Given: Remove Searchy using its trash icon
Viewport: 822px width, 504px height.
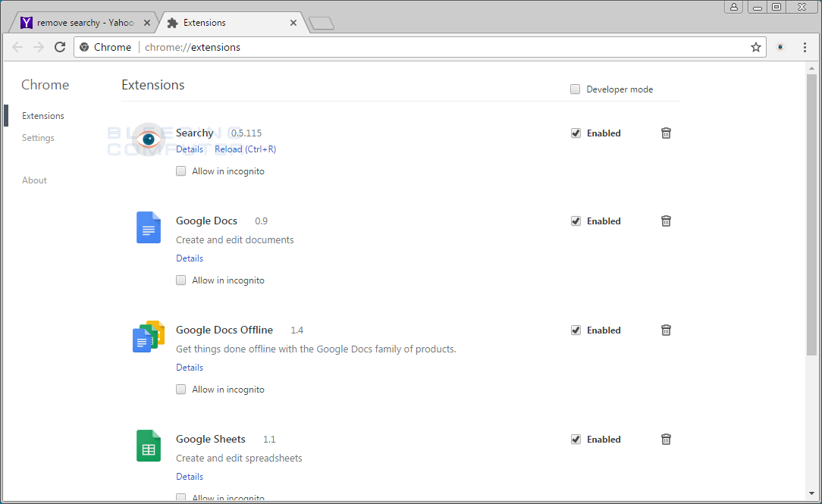Looking at the screenshot, I should 666,133.
